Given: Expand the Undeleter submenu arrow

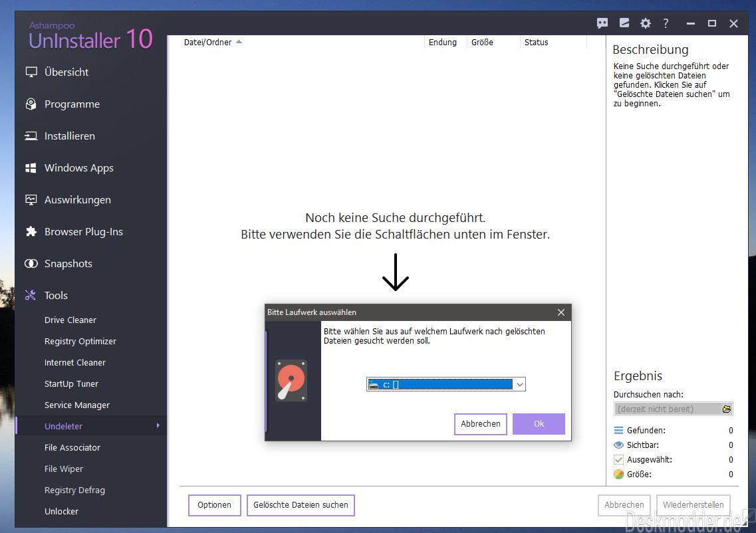Looking at the screenshot, I should [x=158, y=425].
